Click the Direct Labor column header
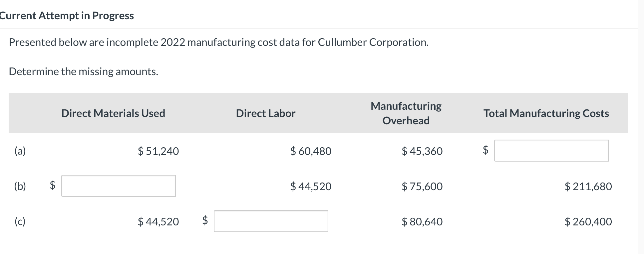Image resolution: width=644 pixels, height=254 pixels. click(x=265, y=113)
